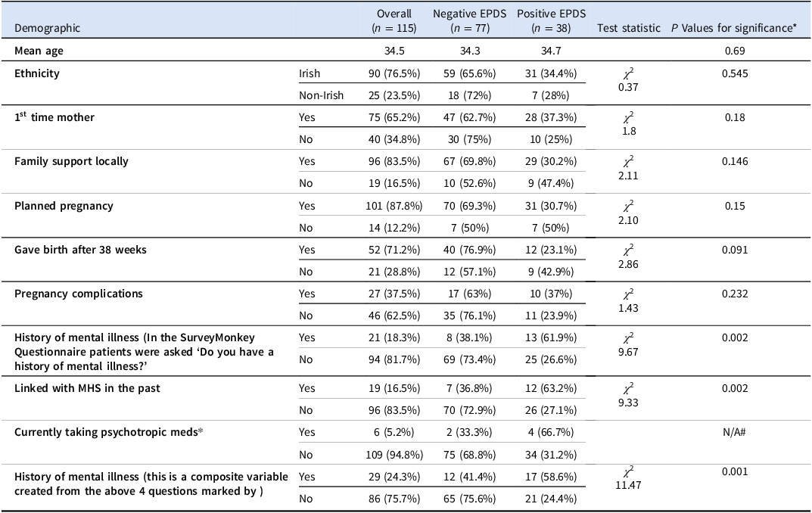Click the 'N/A#' P value cell
This screenshot has width=812, height=513.
coord(733,432)
